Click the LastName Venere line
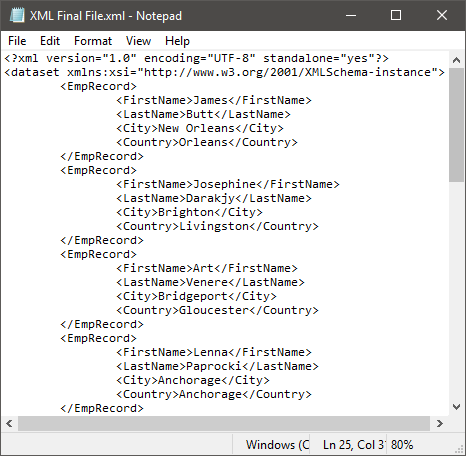Screen dimensions: 466x456 210,282
